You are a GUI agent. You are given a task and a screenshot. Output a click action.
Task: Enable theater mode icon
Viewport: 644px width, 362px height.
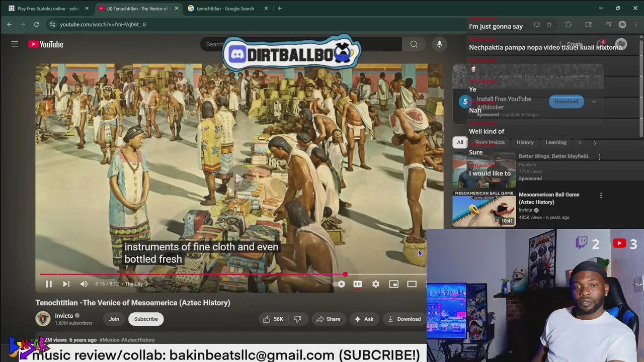tap(412, 284)
